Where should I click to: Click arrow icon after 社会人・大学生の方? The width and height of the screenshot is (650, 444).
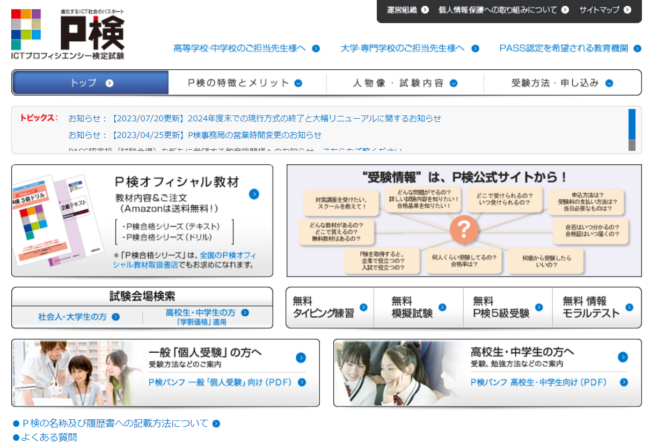click(x=116, y=317)
